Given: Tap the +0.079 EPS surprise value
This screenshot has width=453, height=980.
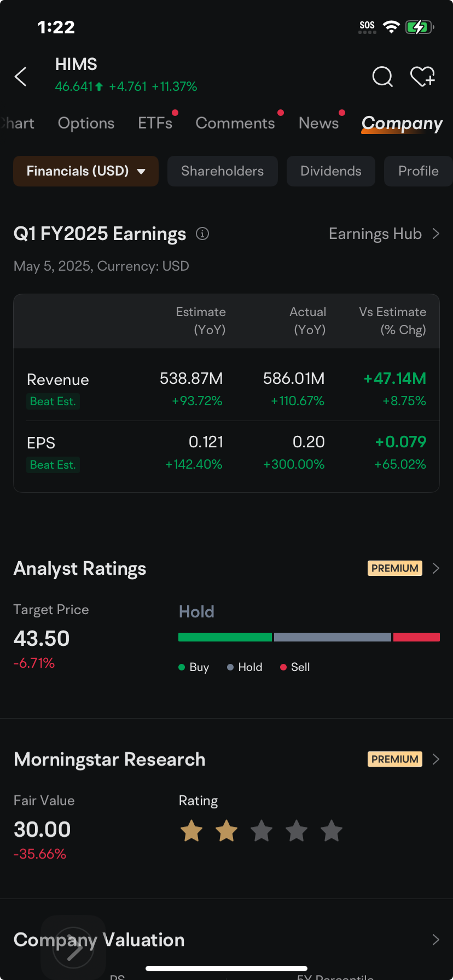Looking at the screenshot, I should (400, 442).
